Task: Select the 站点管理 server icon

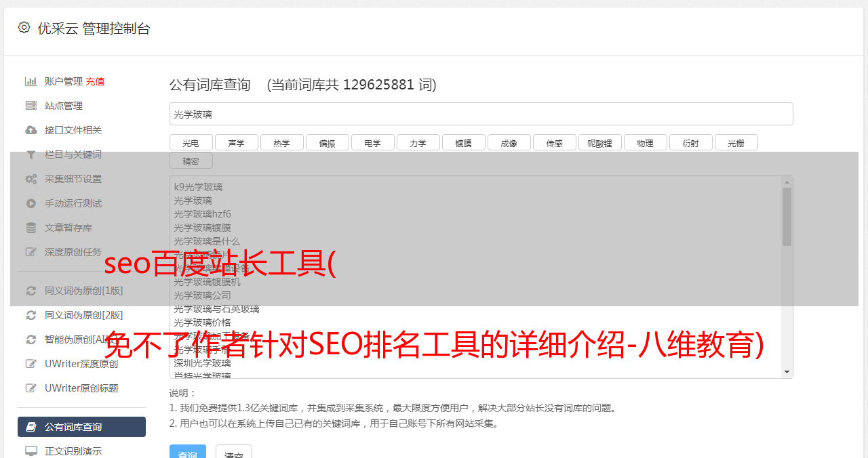Action: tap(31, 106)
